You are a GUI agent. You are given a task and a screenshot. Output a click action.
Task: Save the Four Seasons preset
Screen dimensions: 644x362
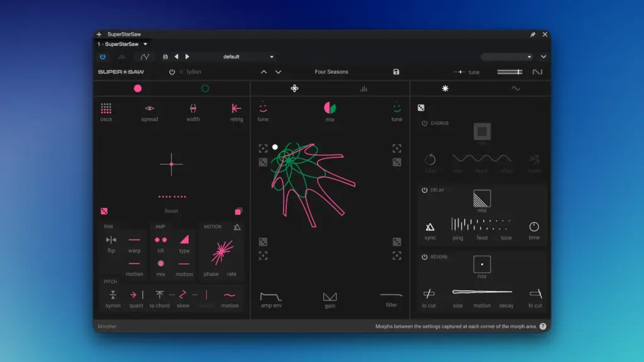396,72
